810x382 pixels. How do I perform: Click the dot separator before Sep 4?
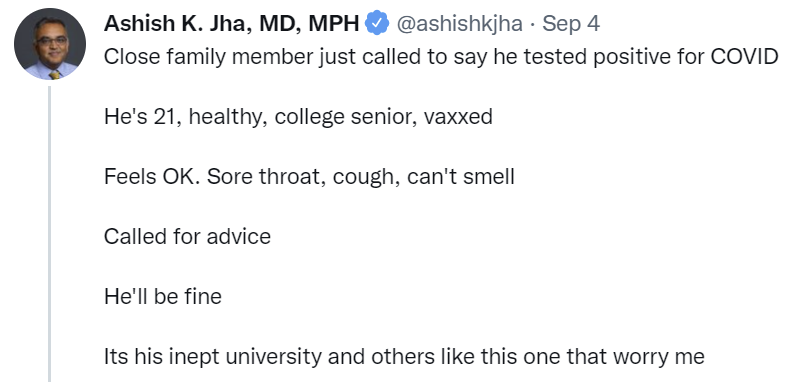(533, 24)
